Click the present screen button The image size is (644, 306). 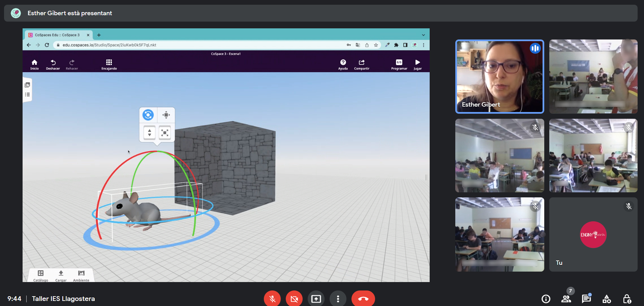coord(316,299)
